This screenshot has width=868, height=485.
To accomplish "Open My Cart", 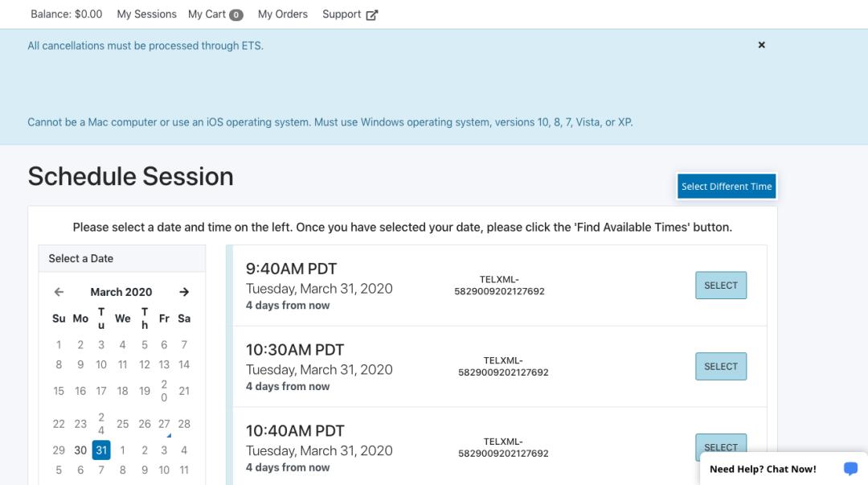I will tap(207, 14).
